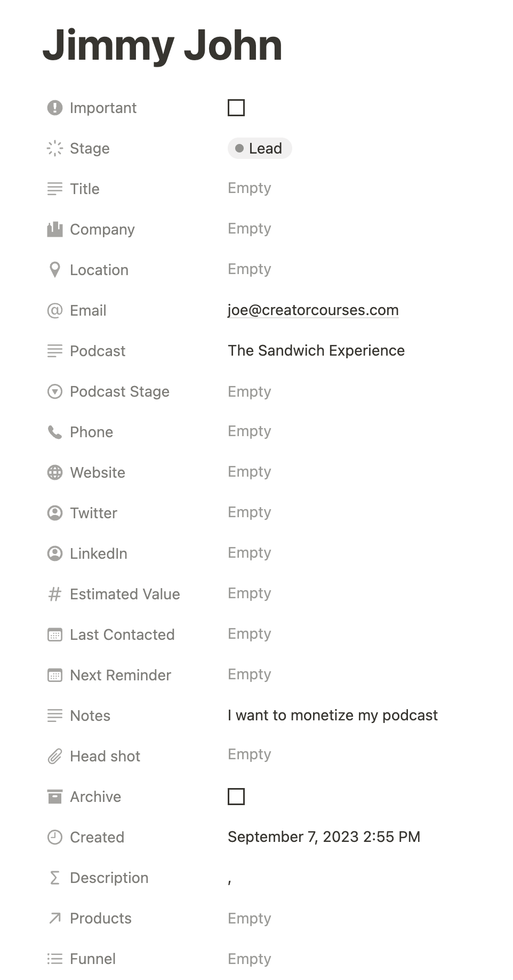Open the Stage status showing Lead
This screenshot has width=513, height=980.
[260, 148]
